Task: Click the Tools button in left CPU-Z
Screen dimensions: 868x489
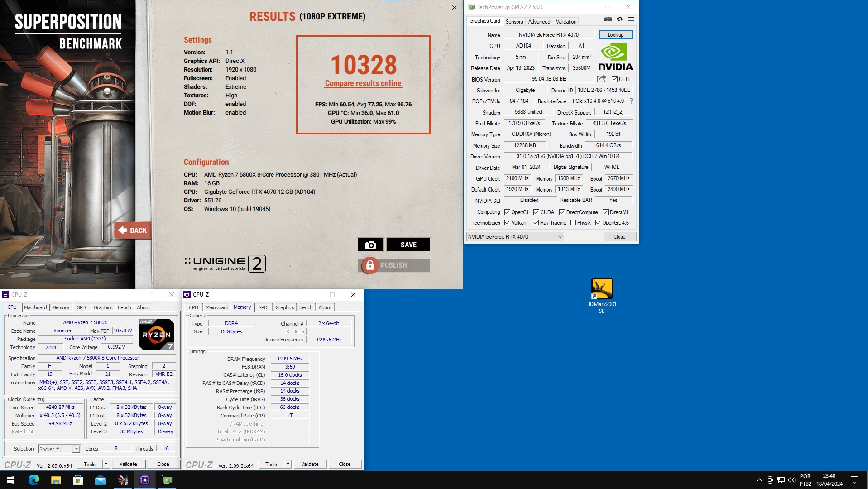Action: [90, 464]
